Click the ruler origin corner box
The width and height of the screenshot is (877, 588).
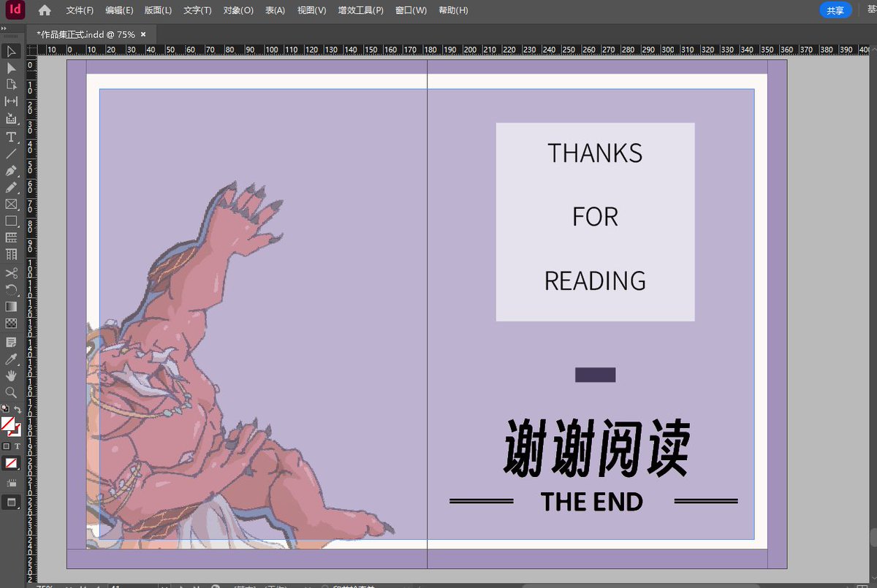pyautogui.click(x=31, y=50)
